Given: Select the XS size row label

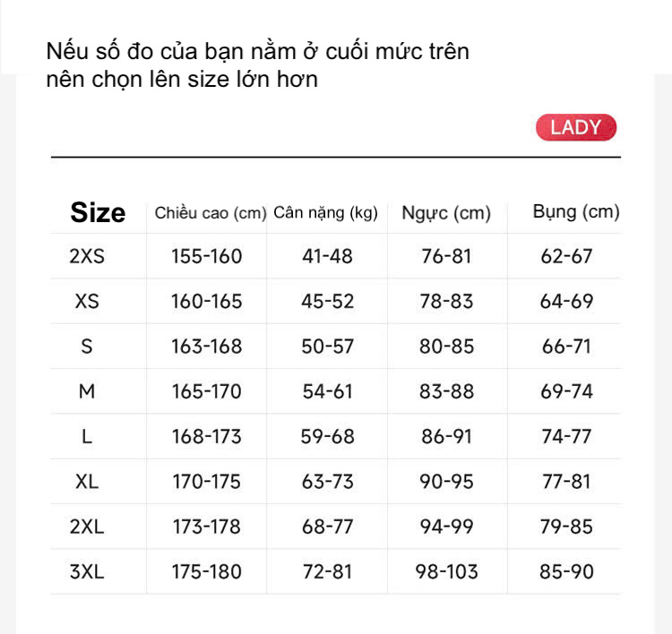Looking at the screenshot, I should (x=87, y=301).
